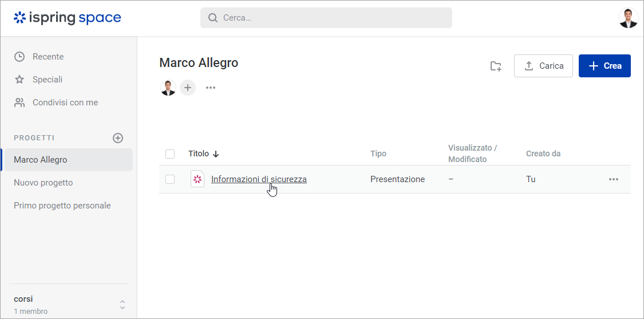Open the Informazioni di sicurezza link
The height and width of the screenshot is (319, 644).
tap(259, 179)
